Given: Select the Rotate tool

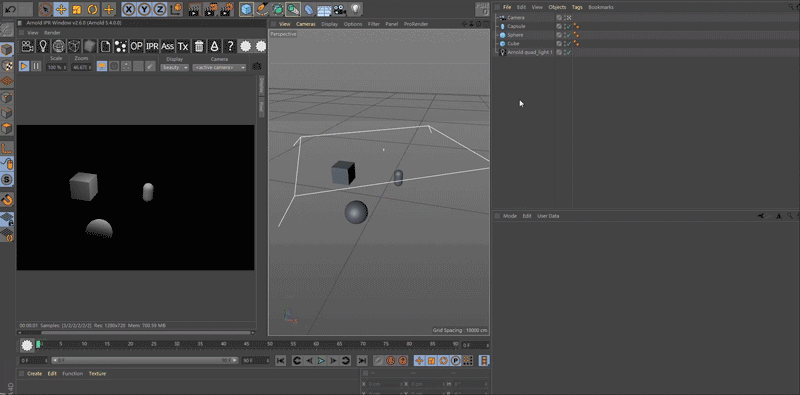Looking at the screenshot, I should 92,9.
